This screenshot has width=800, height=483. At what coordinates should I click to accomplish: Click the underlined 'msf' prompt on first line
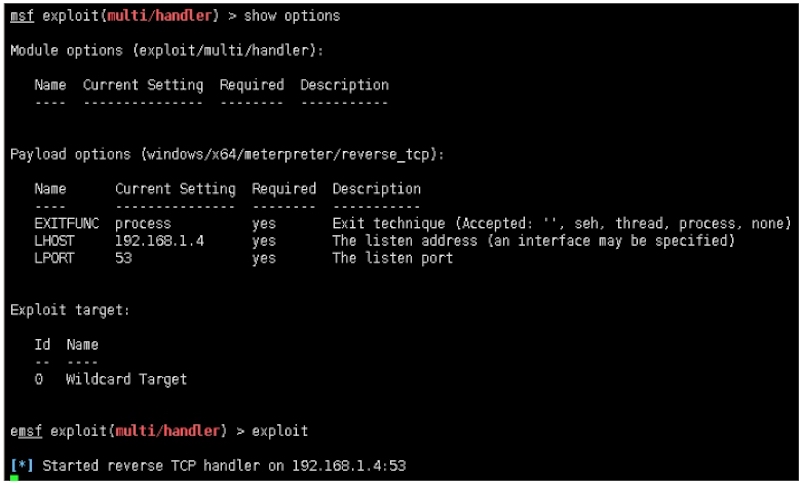[22, 16]
